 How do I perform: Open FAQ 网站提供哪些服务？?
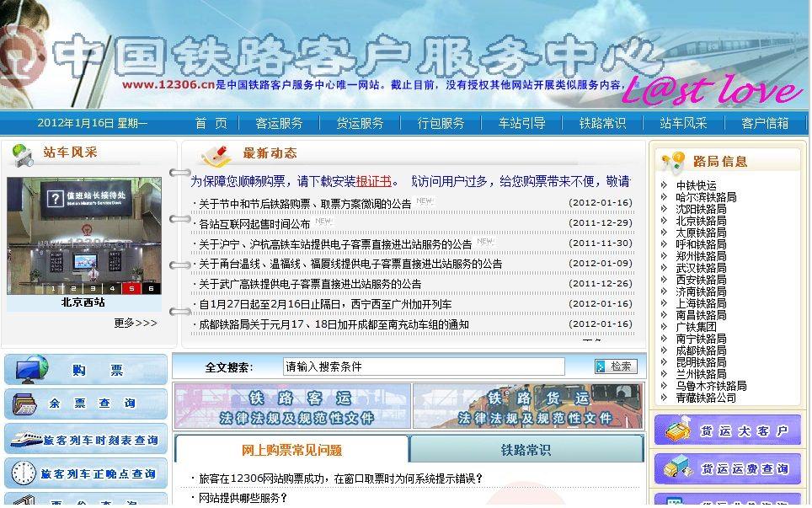(x=243, y=498)
